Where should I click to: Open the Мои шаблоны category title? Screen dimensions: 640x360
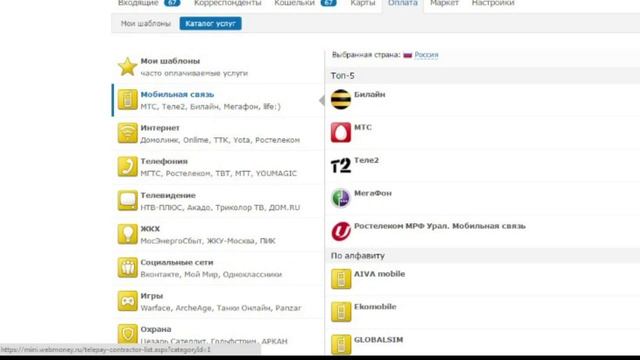(170, 61)
